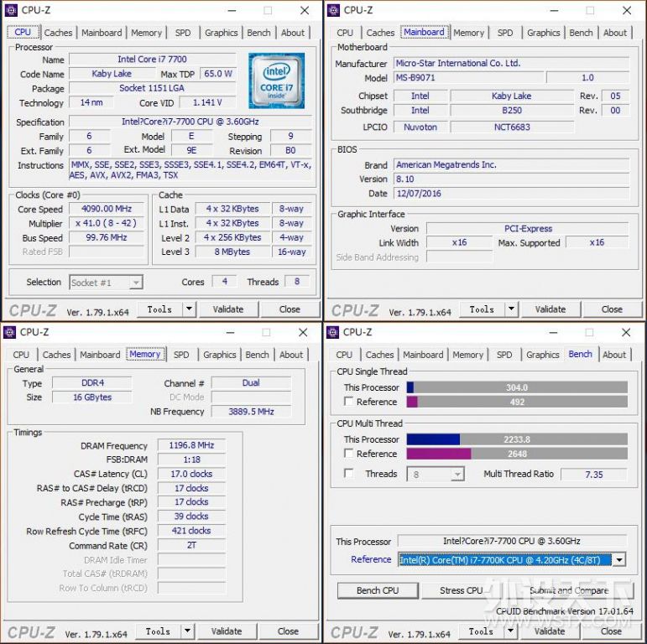Enable the Threads checkbox in Bench window
Viewport: 647px width, 644px height.
pos(348,473)
